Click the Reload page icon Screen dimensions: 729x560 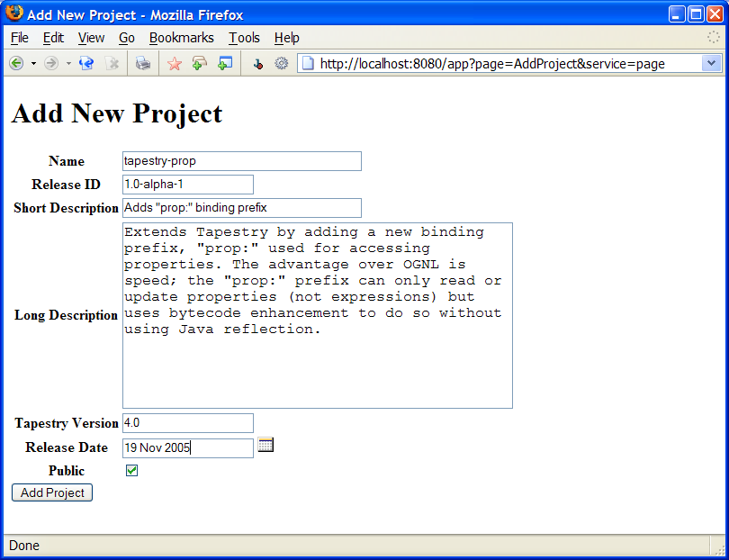click(x=86, y=63)
